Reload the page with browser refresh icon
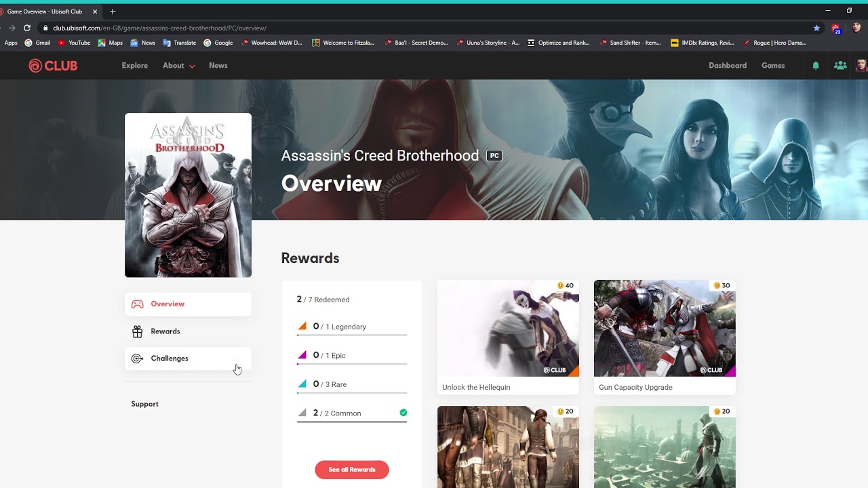The height and width of the screenshot is (488, 868). 27,28
